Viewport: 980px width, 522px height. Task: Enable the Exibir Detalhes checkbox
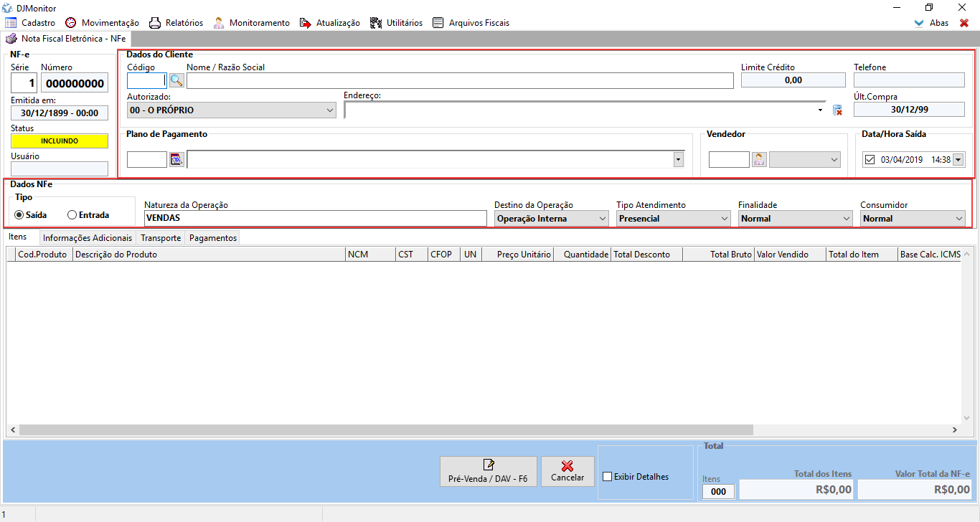608,477
